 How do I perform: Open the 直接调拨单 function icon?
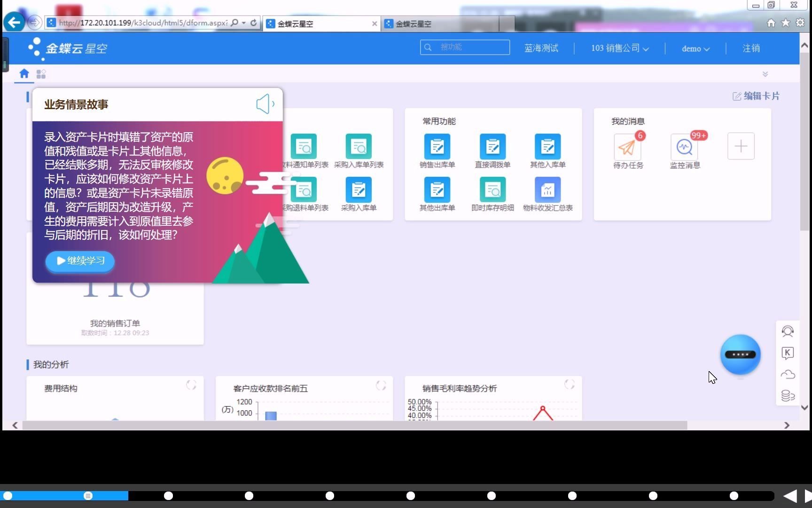tap(492, 147)
